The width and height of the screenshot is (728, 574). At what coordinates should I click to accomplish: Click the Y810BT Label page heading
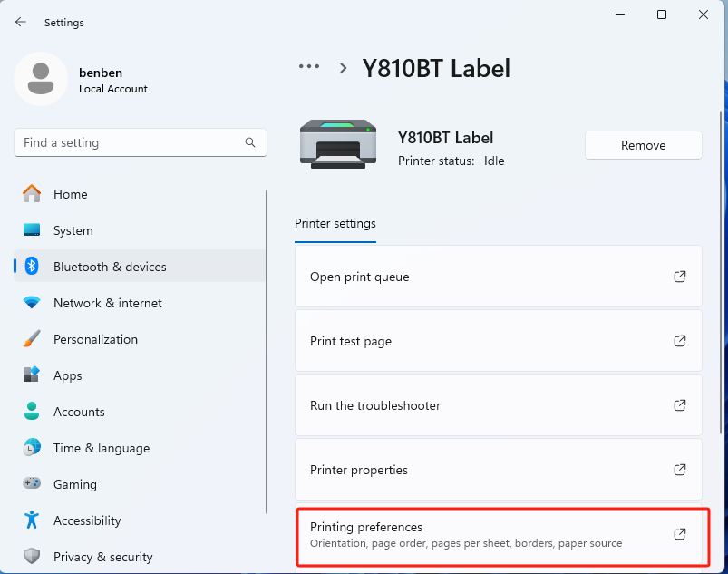(x=436, y=68)
